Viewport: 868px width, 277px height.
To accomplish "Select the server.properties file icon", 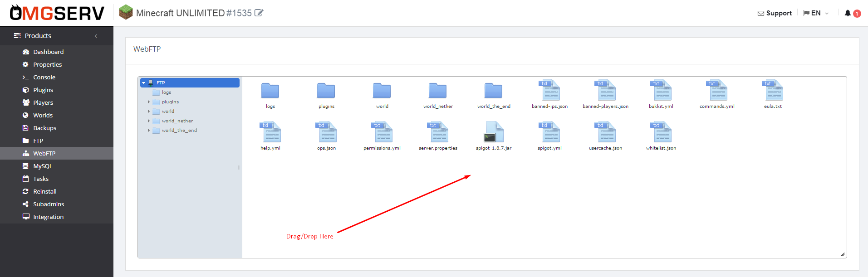I will [438, 132].
